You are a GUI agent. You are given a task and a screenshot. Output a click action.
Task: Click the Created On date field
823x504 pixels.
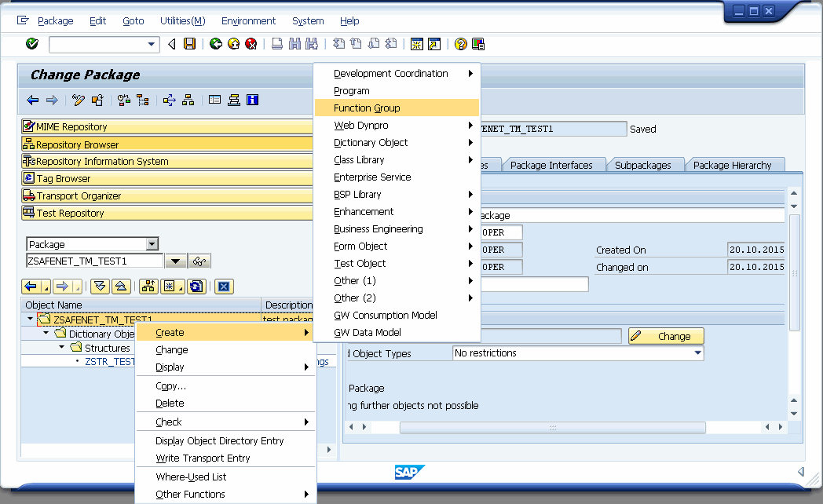[756, 250]
